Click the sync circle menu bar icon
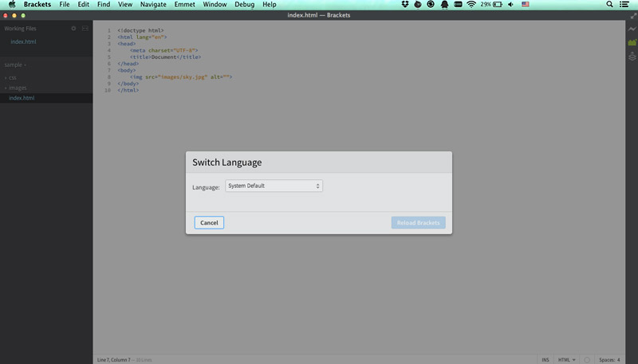The height and width of the screenshot is (364, 638). click(431, 5)
